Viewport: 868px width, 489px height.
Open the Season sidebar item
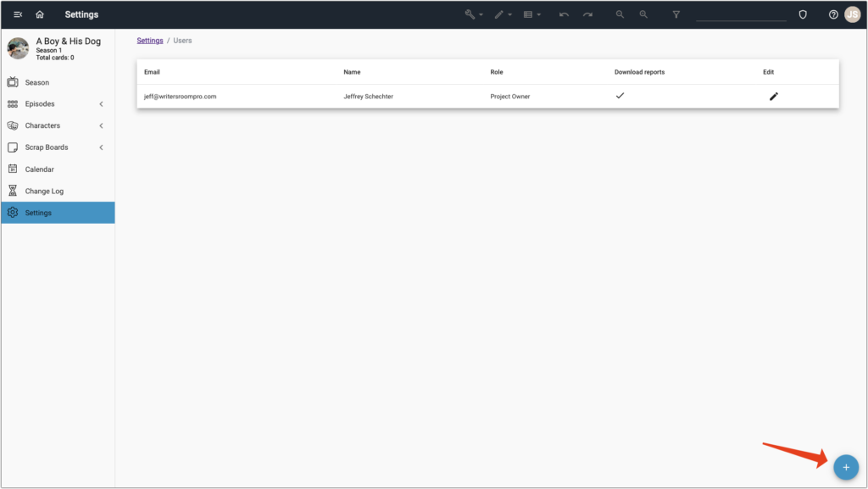click(58, 82)
